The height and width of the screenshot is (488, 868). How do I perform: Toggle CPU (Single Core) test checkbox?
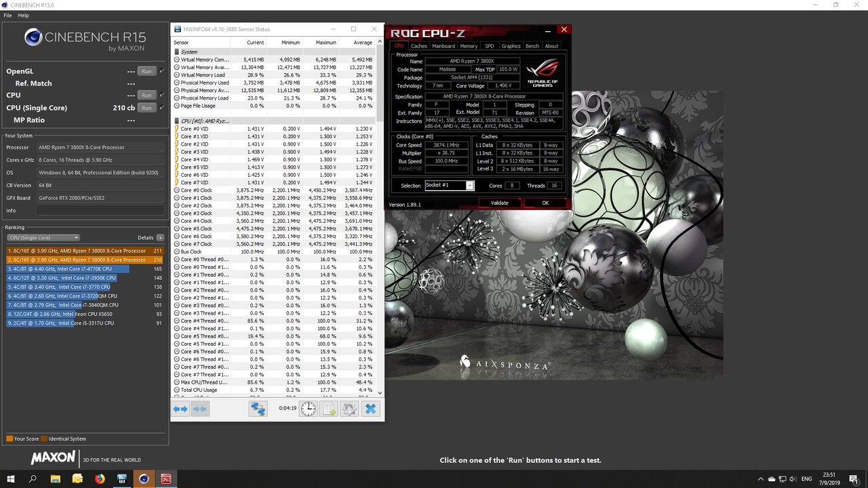(162, 107)
